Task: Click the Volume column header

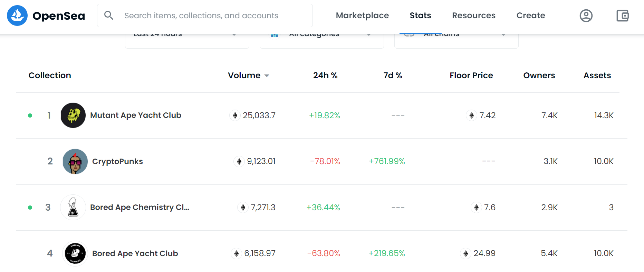Action: pos(244,75)
